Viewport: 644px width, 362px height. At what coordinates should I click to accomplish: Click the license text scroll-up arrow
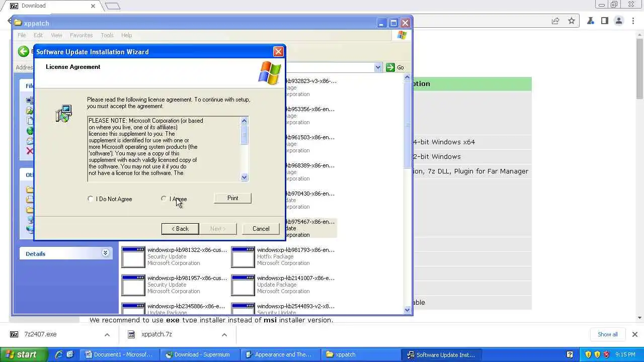click(245, 121)
